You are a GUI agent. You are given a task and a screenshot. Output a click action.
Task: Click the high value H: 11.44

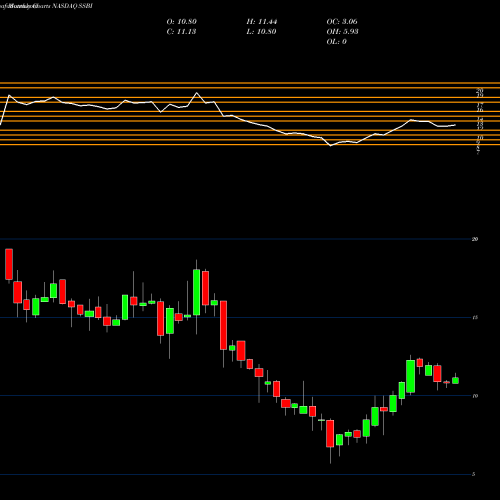click(x=262, y=22)
